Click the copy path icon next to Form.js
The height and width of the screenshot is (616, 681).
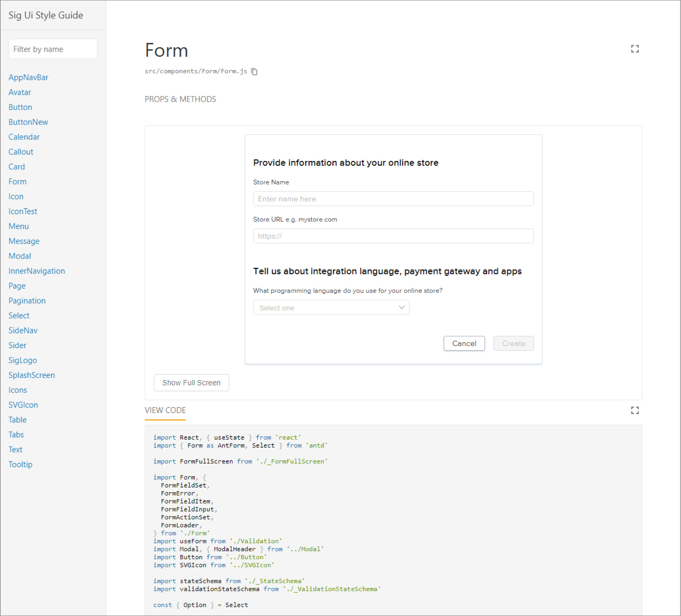tap(254, 71)
